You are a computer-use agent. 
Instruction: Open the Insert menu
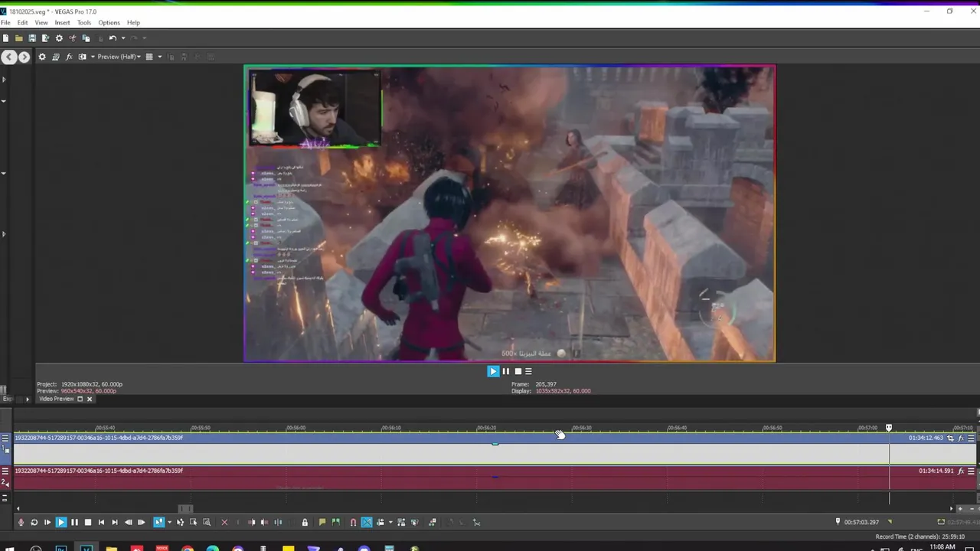(62, 23)
